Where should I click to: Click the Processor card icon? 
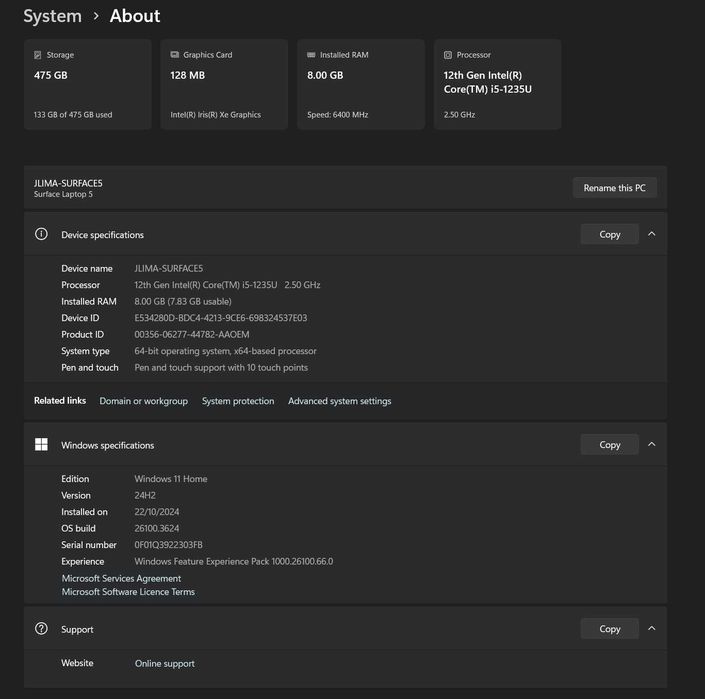pos(448,55)
